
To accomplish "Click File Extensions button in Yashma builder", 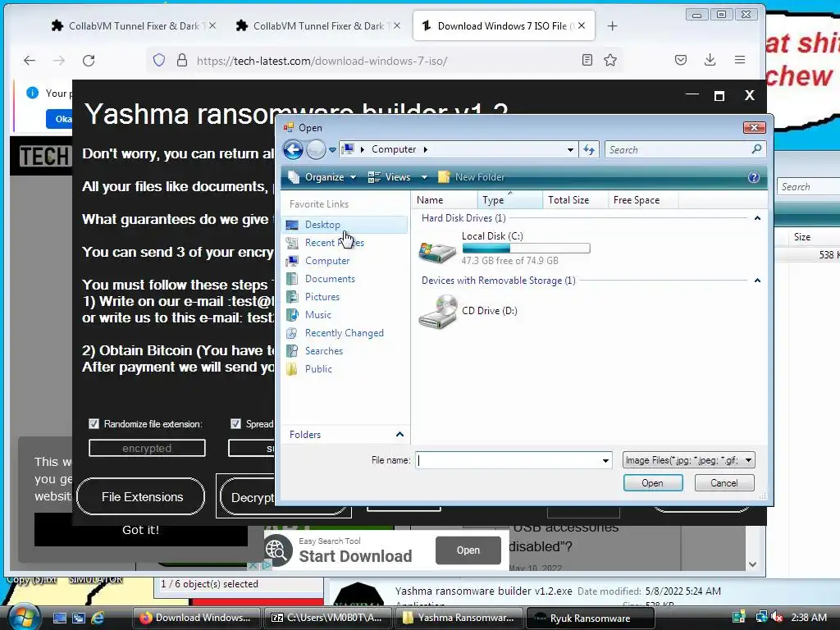I will pos(141,497).
